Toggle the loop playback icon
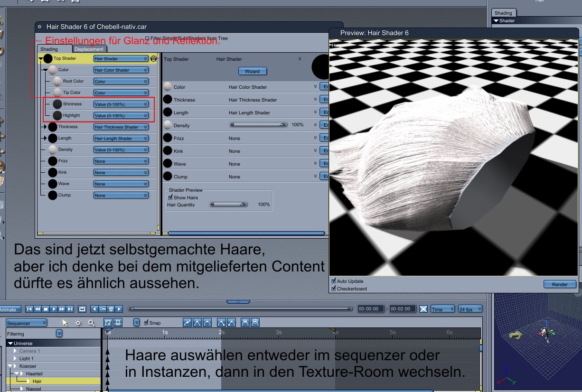This screenshot has width=582, height=392. pyautogui.click(x=82, y=309)
